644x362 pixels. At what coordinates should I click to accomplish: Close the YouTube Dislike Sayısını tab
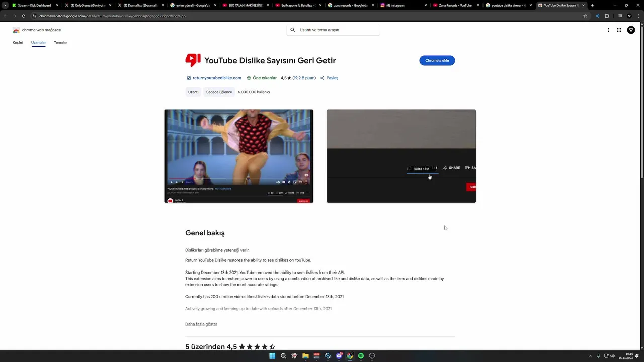pyautogui.click(x=583, y=5)
